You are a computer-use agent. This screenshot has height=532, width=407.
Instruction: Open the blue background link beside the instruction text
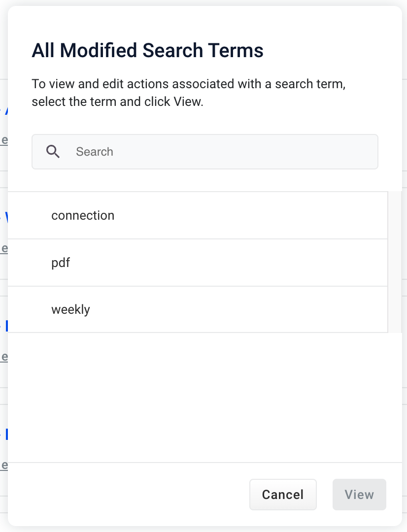5,109
